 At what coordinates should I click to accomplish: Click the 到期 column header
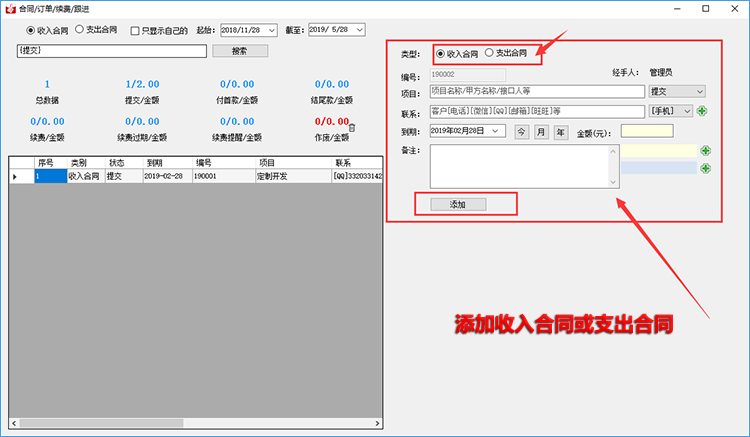pos(155,162)
